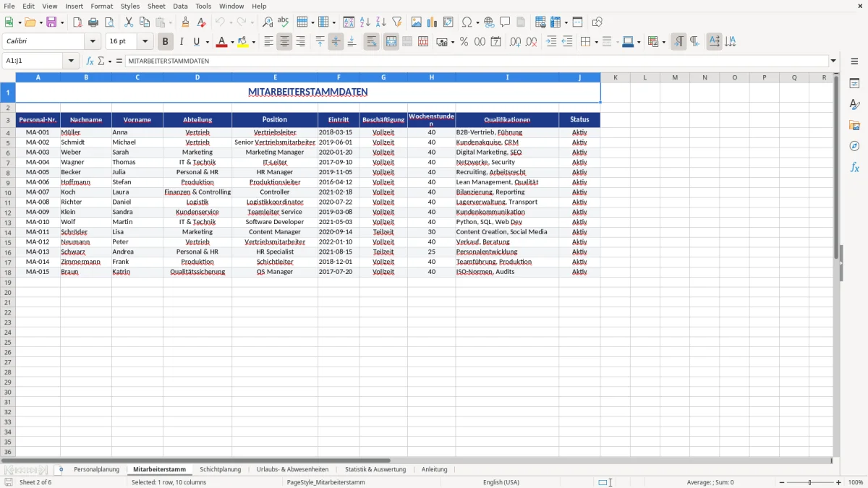The image size is (868, 488).
Task: Insert a chart
Action: pyautogui.click(x=433, y=22)
